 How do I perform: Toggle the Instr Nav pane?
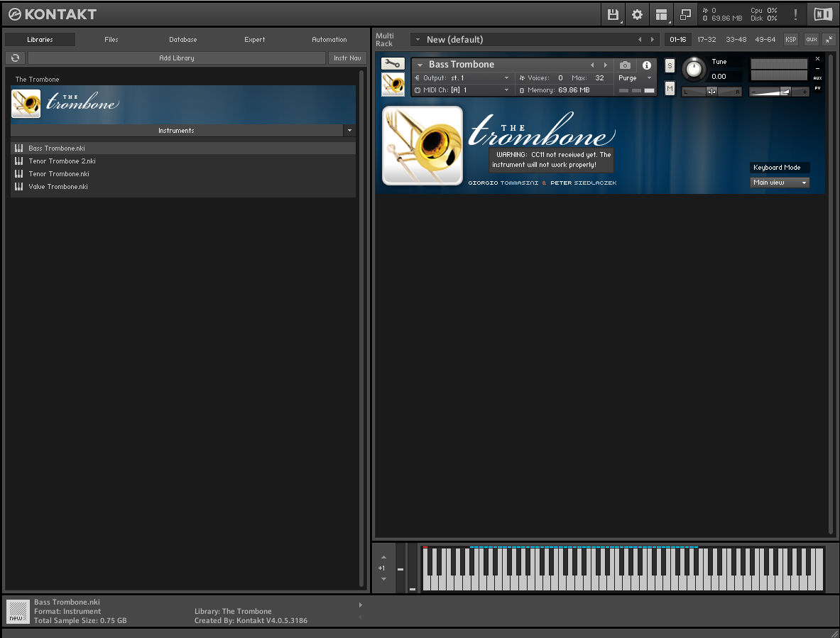pos(347,58)
